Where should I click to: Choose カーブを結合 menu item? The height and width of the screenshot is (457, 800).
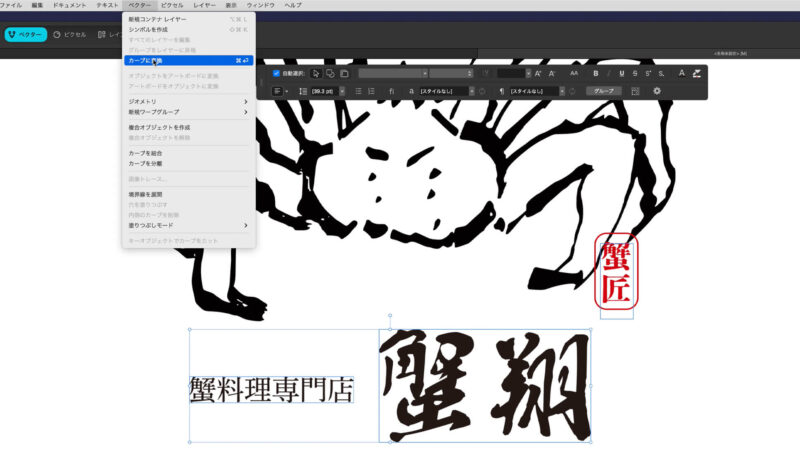pyautogui.click(x=189, y=153)
